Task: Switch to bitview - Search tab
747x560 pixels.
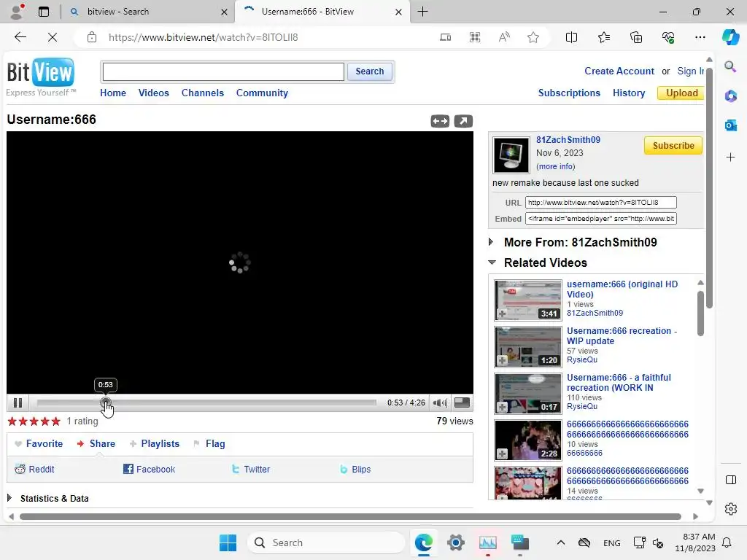Action: [x=147, y=12]
